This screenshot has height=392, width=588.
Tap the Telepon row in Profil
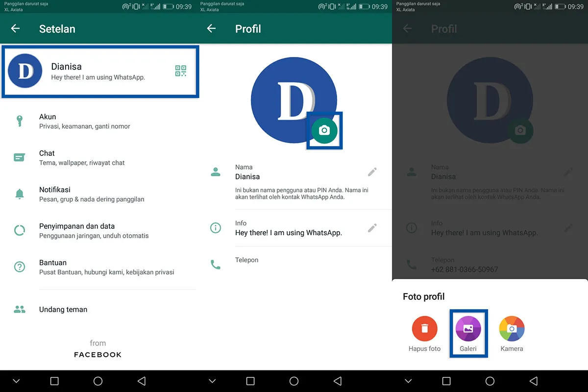click(246, 260)
